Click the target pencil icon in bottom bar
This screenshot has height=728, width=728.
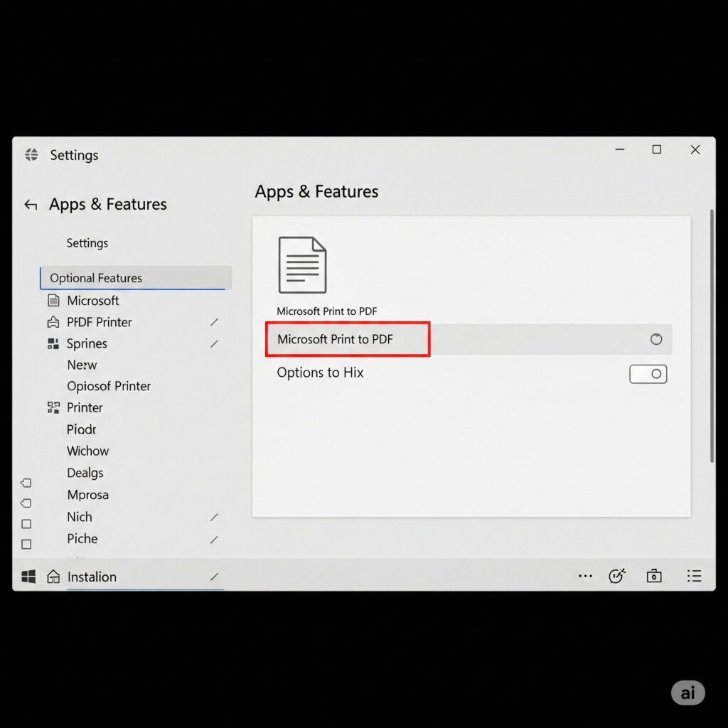point(617,576)
